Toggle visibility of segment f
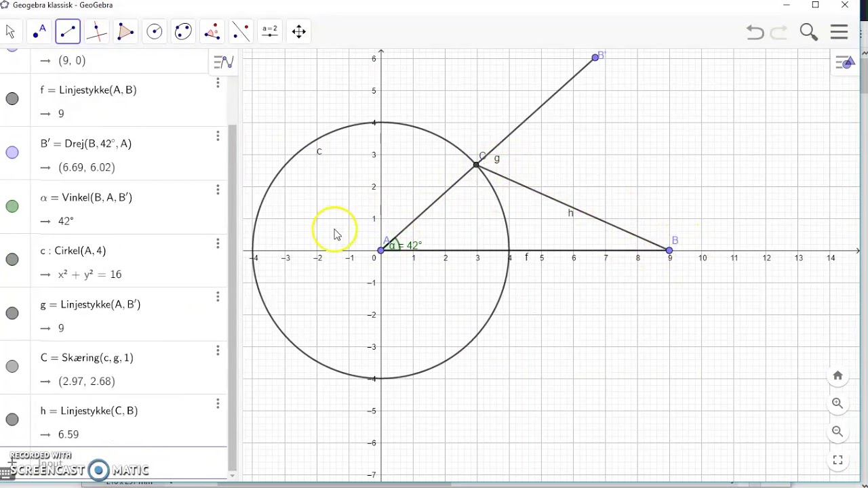868x488 pixels. pos(12,99)
